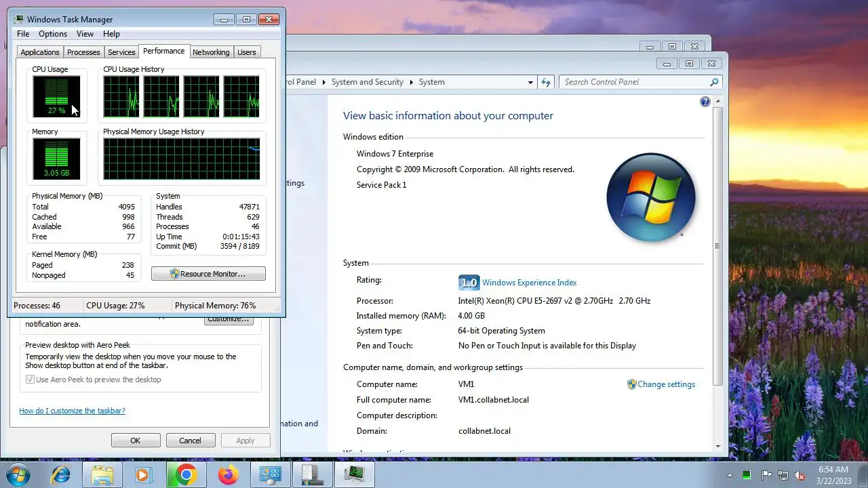The width and height of the screenshot is (868, 488).
Task: Click search magnifier in Control Panel search
Action: (714, 82)
